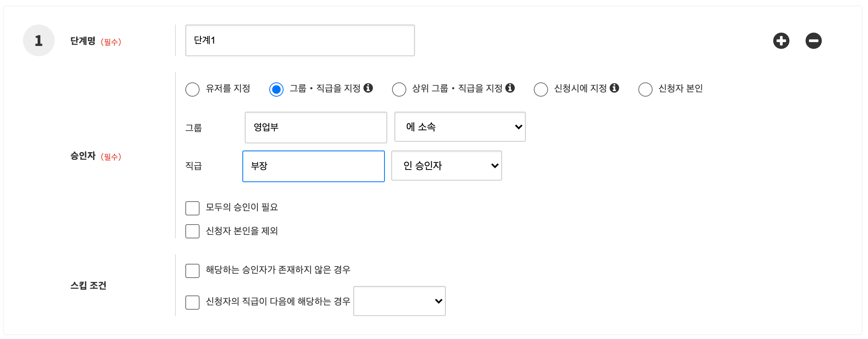Select the 그룹・직급을 지정 radio option
868x339 pixels.
(x=276, y=89)
